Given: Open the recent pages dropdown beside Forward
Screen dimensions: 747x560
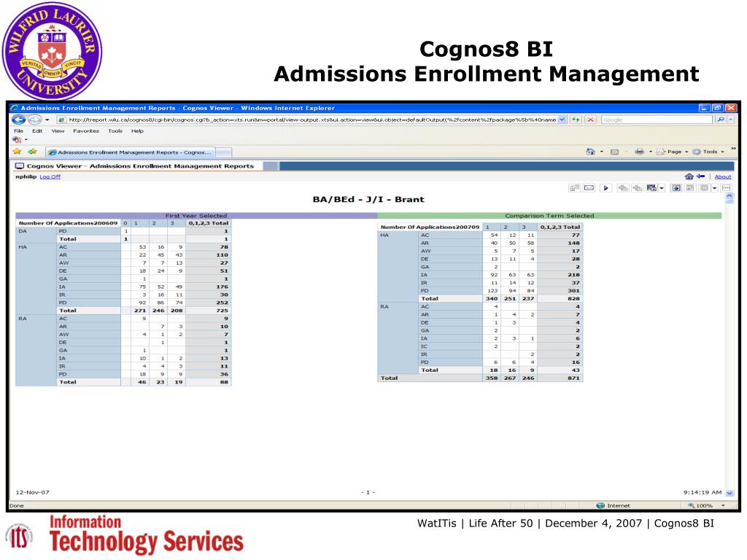Looking at the screenshot, I should point(47,120).
